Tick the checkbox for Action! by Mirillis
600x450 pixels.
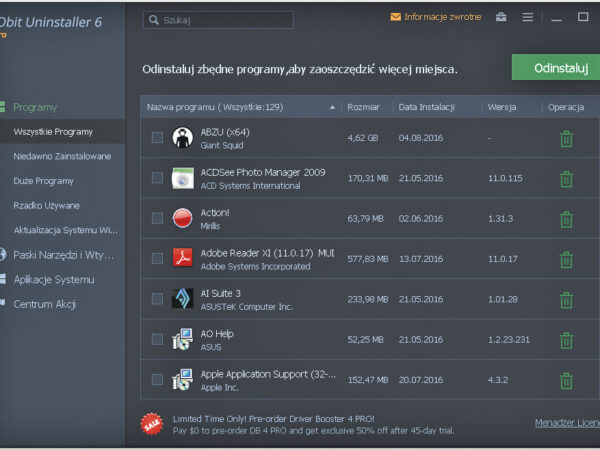157,218
